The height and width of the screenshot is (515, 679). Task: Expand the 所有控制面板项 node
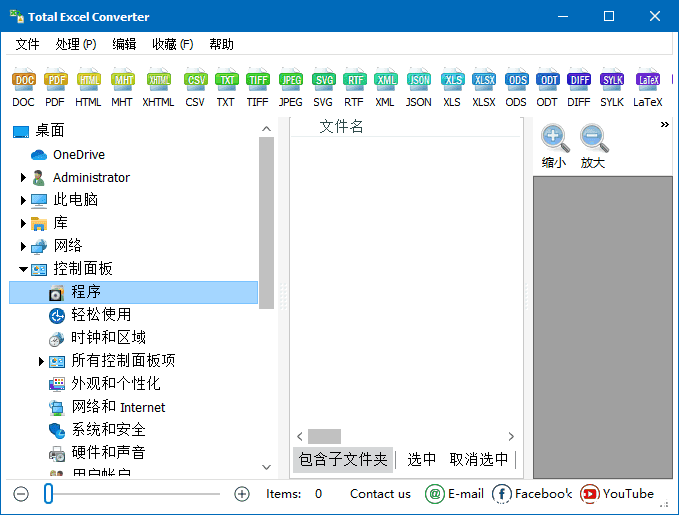click(x=41, y=361)
